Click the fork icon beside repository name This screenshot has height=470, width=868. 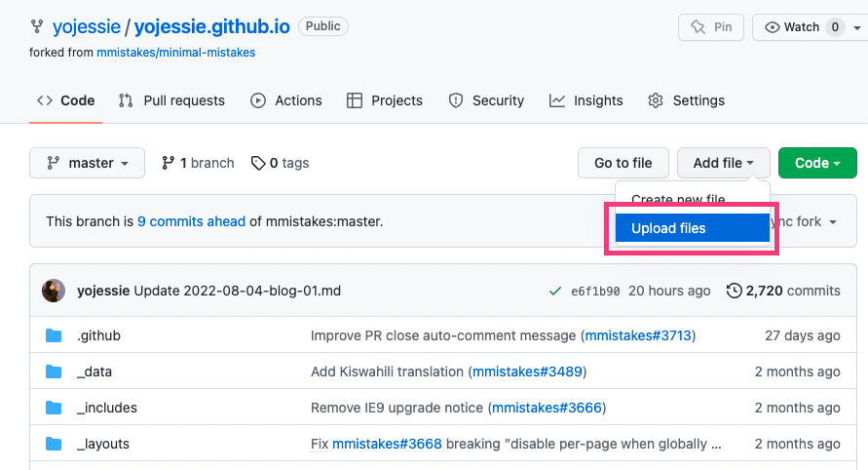(37, 26)
